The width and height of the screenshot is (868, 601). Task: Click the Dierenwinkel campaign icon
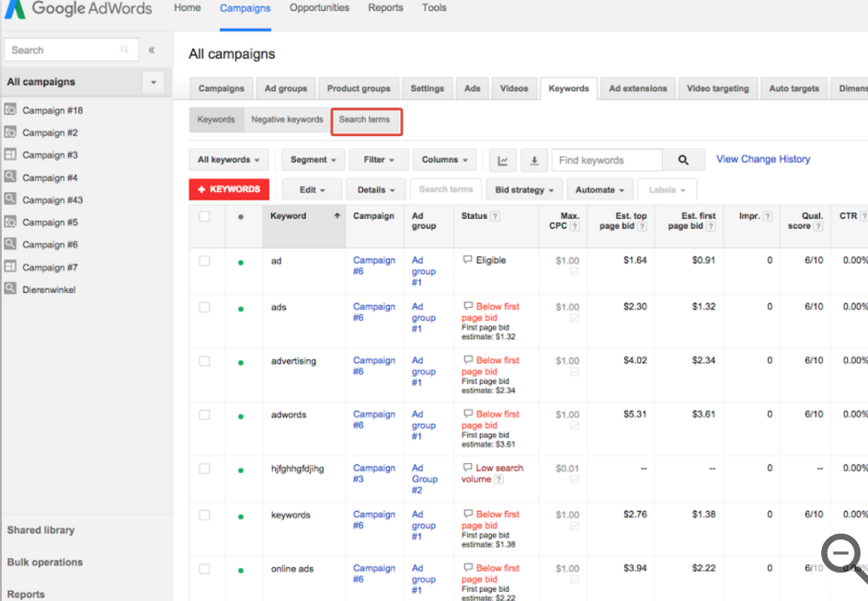10,289
